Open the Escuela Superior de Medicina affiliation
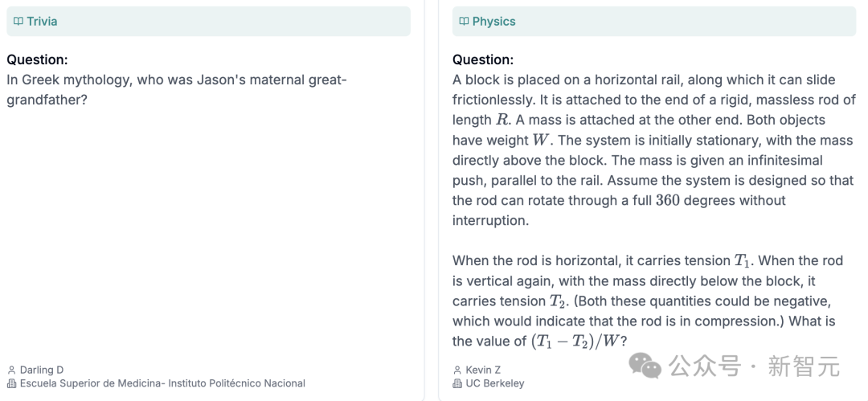This screenshot has width=868, height=401. click(x=162, y=383)
